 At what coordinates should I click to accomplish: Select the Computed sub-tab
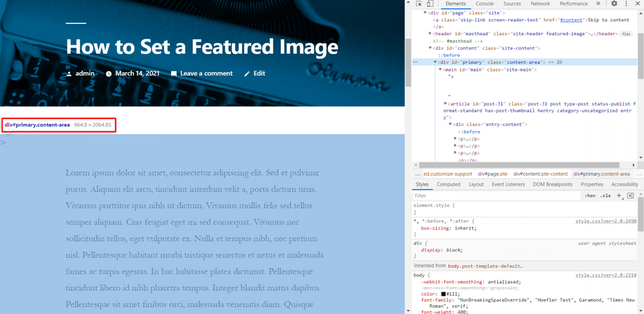pyautogui.click(x=448, y=184)
